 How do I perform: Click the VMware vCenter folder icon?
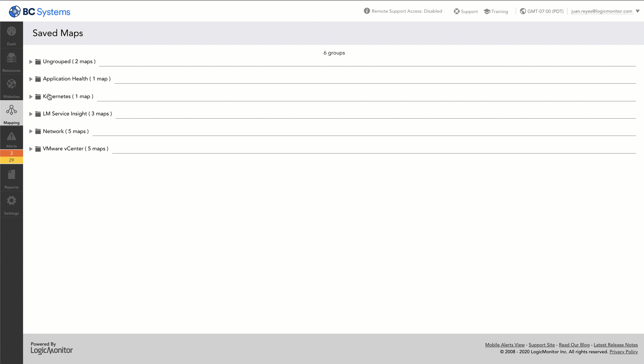click(x=38, y=149)
